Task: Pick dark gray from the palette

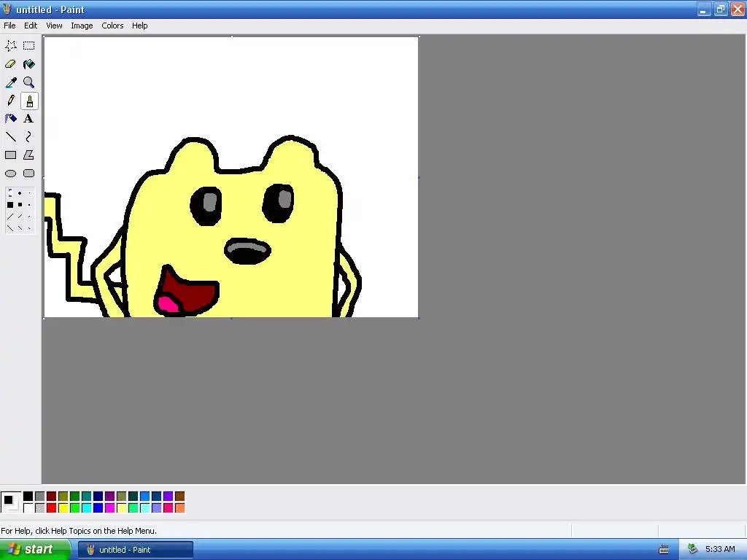Action: [40, 497]
